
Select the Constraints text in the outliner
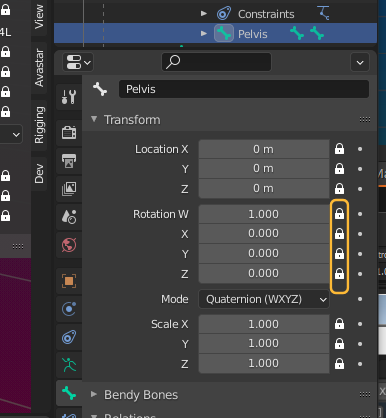(266, 14)
